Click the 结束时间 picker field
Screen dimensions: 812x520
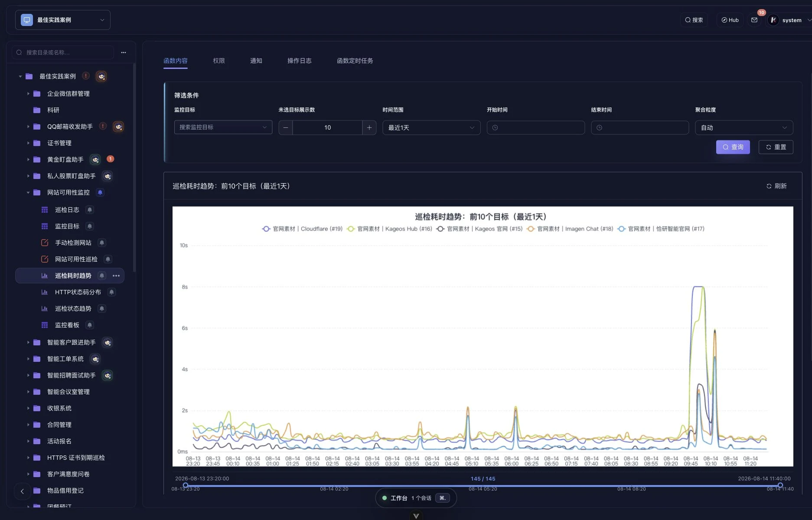(x=640, y=127)
